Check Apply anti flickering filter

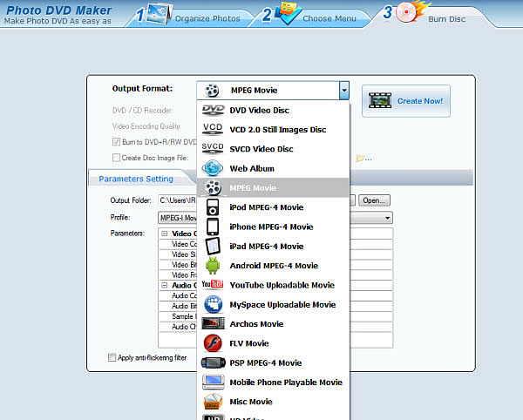point(112,357)
